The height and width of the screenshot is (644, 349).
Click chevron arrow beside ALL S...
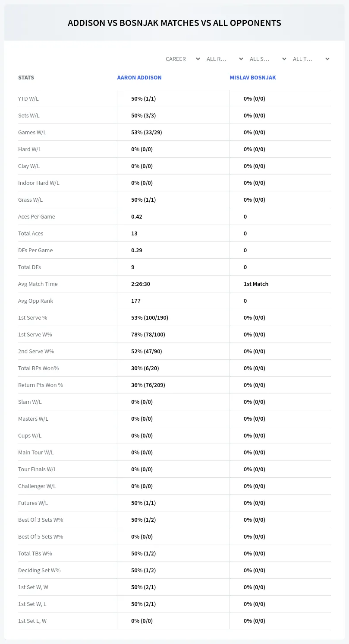(x=284, y=59)
